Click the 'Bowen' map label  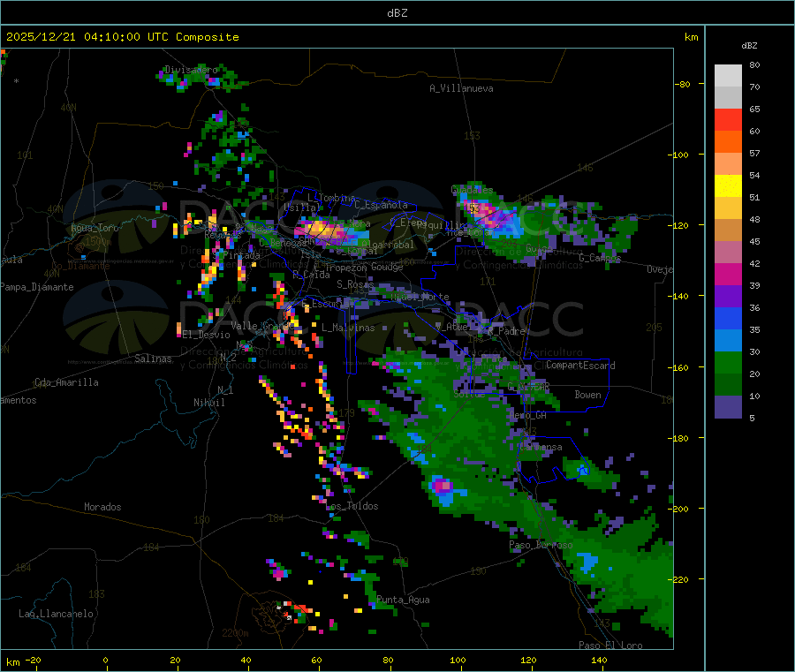pos(587,395)
